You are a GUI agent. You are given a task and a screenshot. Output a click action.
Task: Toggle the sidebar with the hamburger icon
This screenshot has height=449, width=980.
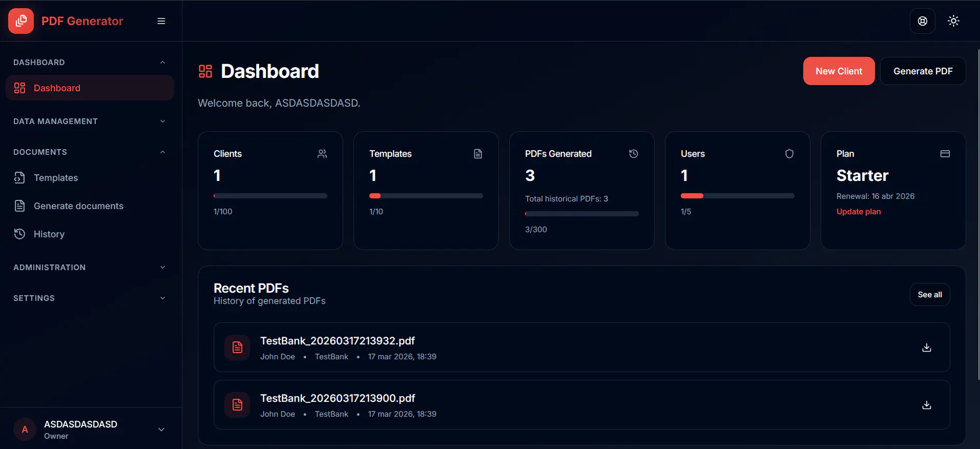pos(161,21)
